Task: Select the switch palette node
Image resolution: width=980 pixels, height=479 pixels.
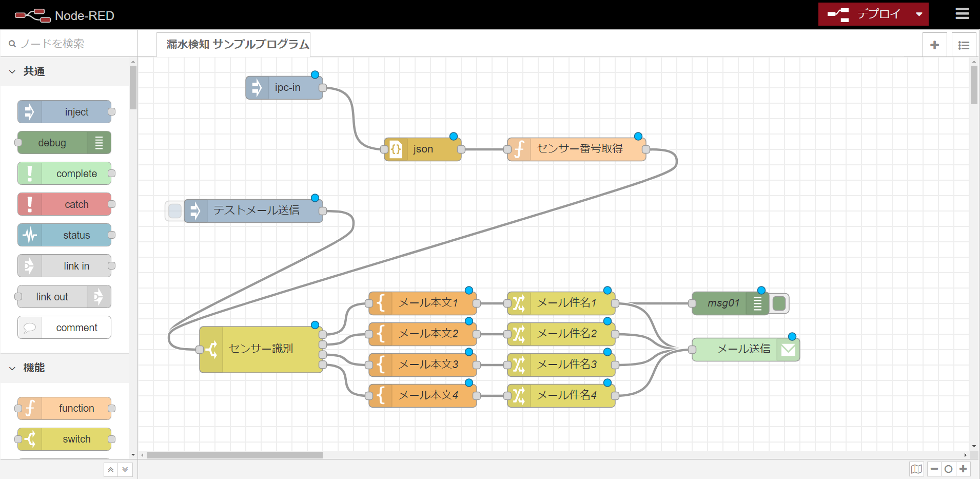Action: tap(65, 439)
